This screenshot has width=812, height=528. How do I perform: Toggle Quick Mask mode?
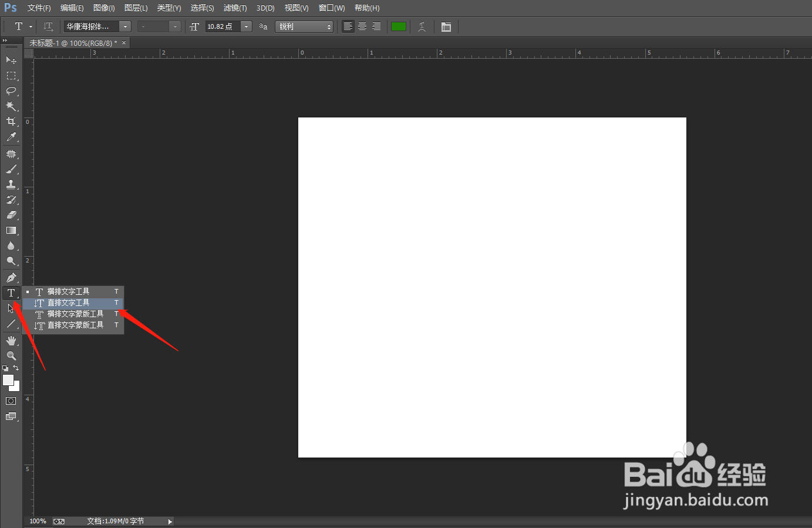click(x=11, y=401)
